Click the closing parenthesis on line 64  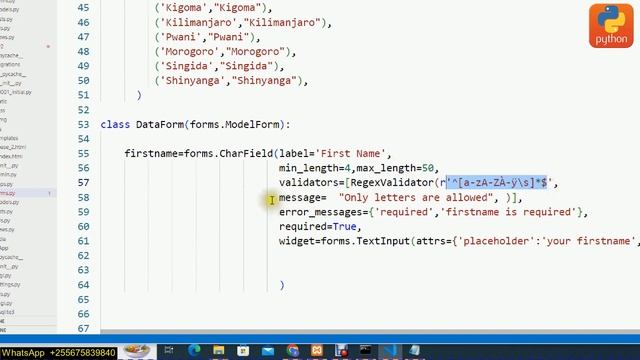(x=282, y=285)
